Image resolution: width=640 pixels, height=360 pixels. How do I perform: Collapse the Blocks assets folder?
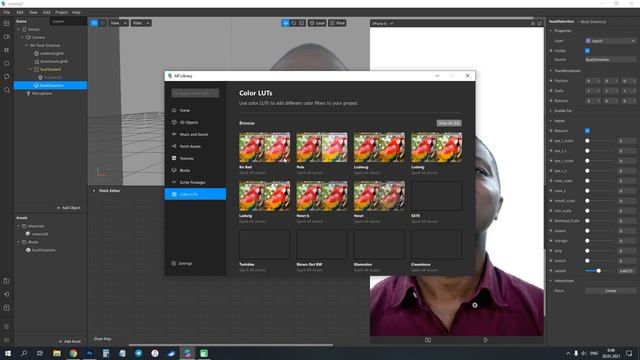pyautogui.click(x=18, y=242)
